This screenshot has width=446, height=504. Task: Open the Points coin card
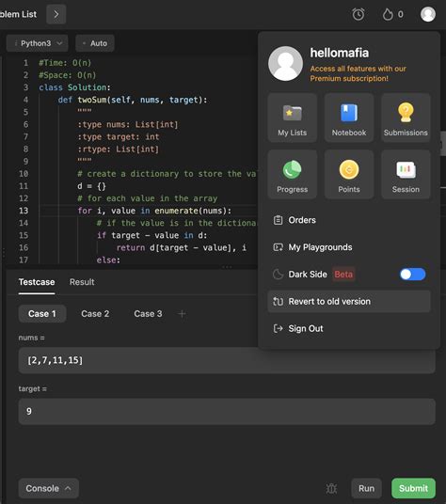point(349,175)
